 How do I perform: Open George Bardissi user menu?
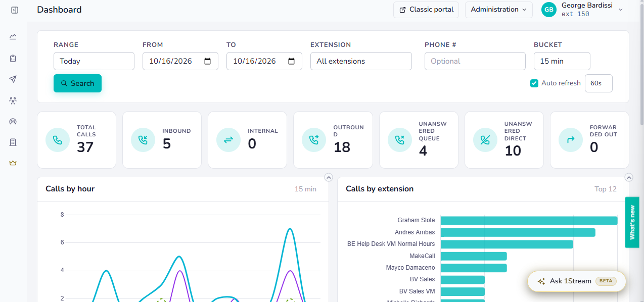click(x=583, y=10)
